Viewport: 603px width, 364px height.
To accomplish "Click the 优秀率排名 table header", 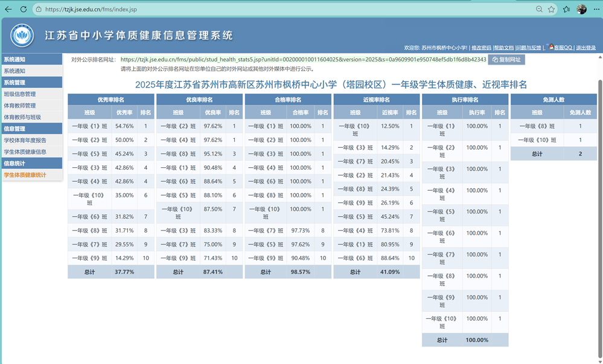I will (x=110, y=100).
